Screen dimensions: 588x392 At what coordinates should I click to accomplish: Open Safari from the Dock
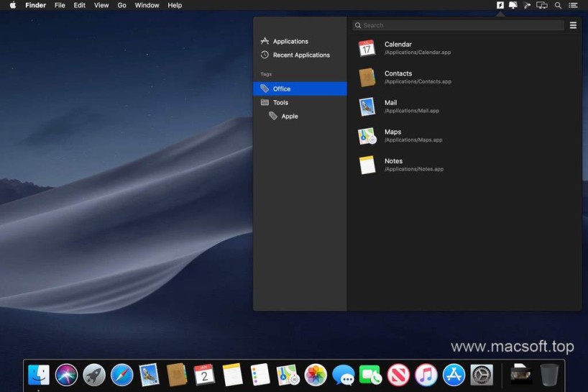click(x=122, y=375)
